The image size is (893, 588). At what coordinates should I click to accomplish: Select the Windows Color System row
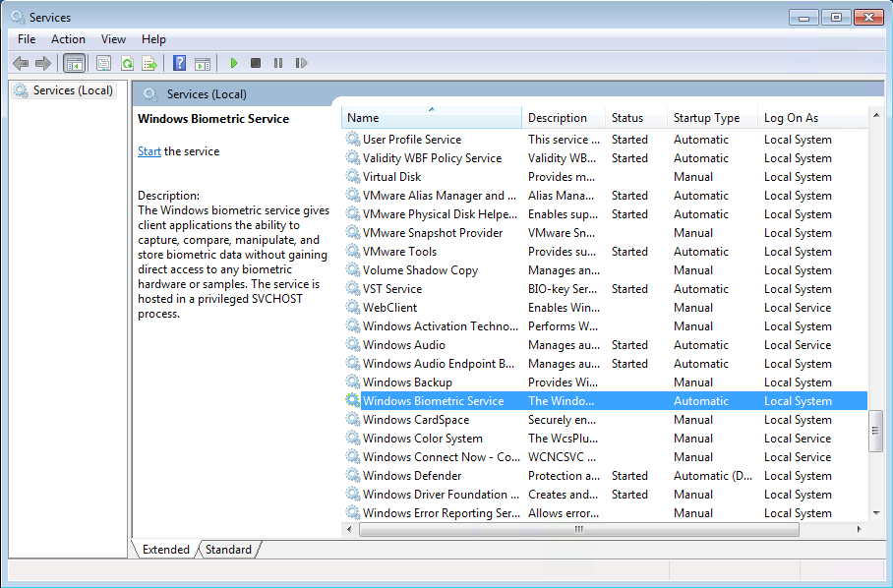[x=605, y=439]
